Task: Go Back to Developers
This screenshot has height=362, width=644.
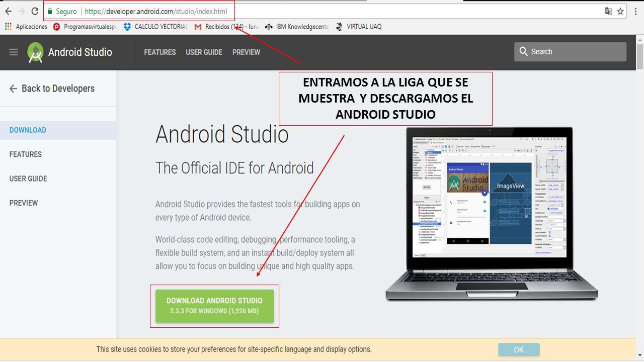Action: tap(52, 88)
